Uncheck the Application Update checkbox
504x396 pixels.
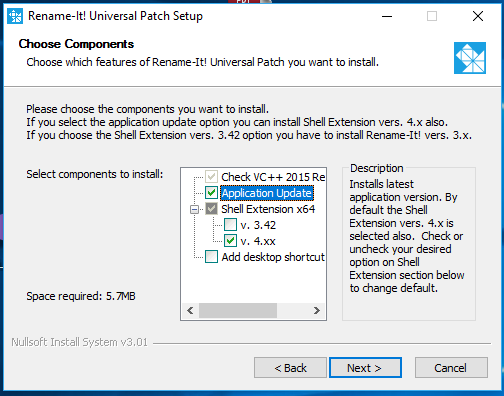(211, 193)
